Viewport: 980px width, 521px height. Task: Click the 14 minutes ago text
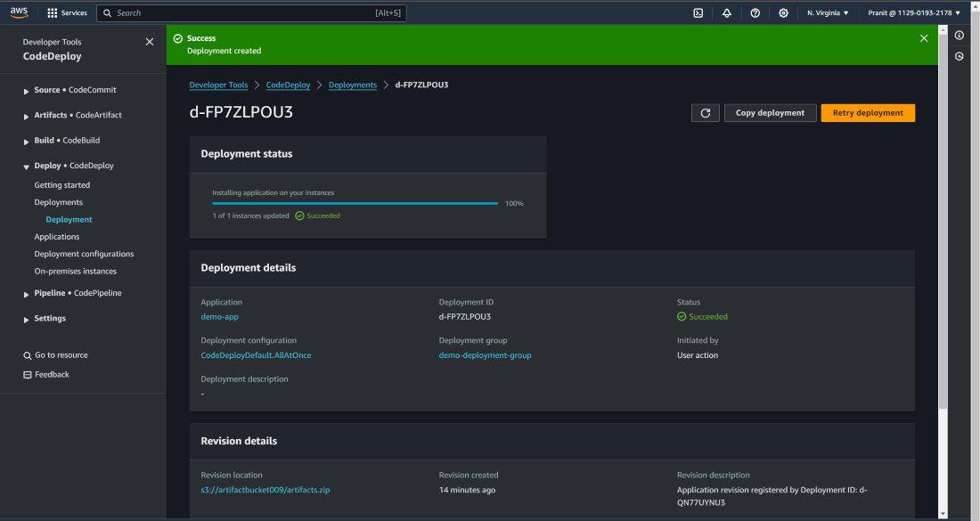pos(467,491)
